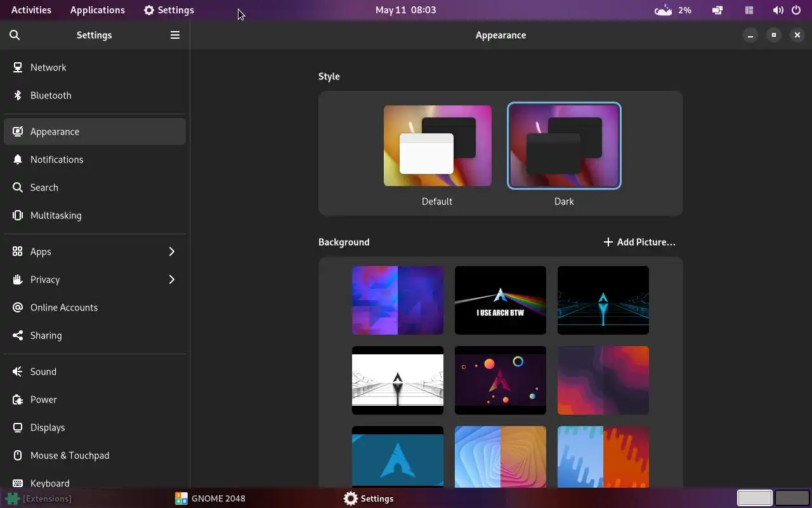
Task: Open Sharing settings label
Action: pyautogui.click(x=46, y=335)
